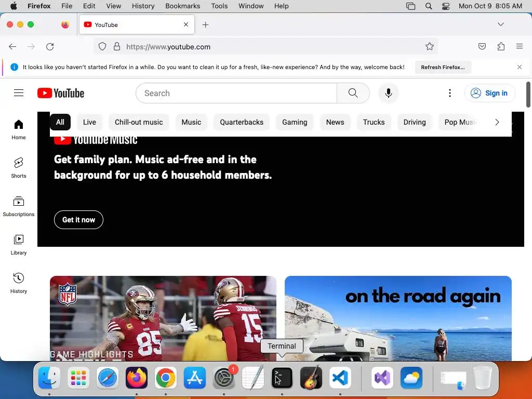Select the Music filter chip

pos(191,122)
